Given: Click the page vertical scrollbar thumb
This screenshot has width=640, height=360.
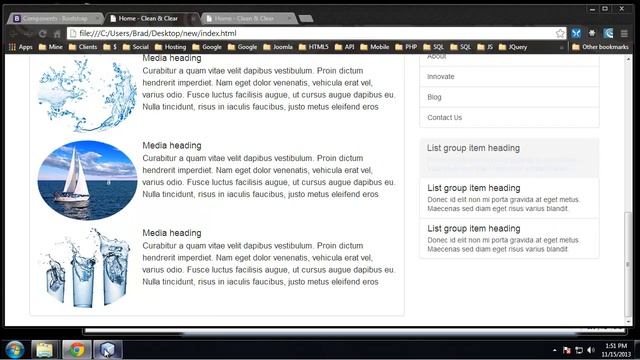Looking at the screenshot, I should 628,263.
